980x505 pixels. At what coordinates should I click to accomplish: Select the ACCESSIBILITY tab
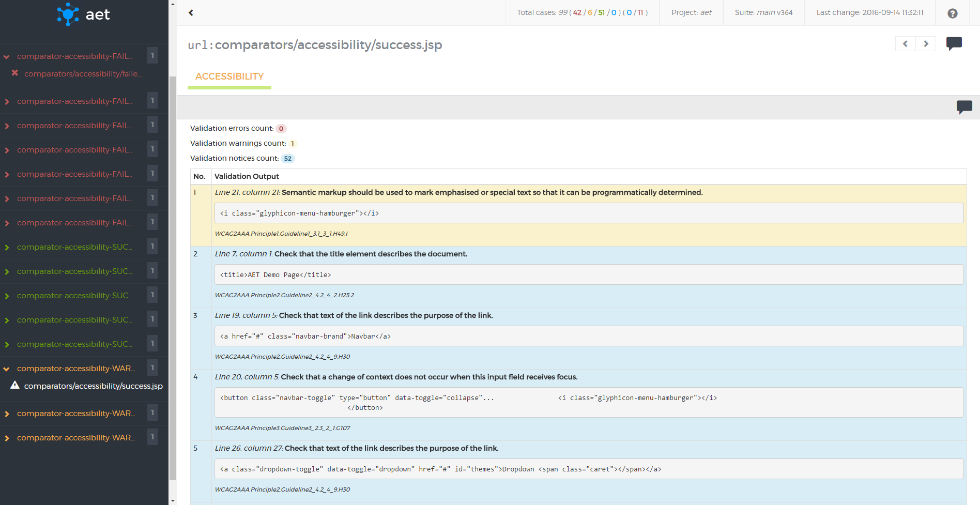click(x=229, y=76)
